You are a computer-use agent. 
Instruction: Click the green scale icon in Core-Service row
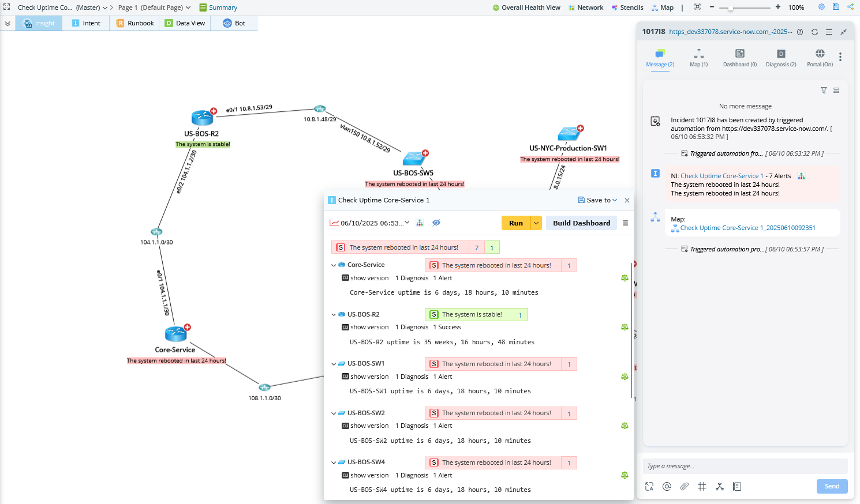coord(625,278)
